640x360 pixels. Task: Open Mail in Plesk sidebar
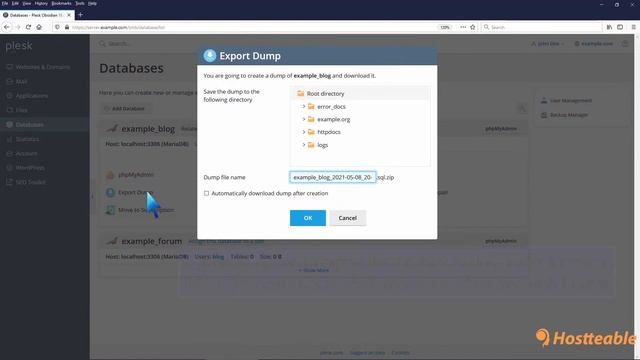coord(21,81)
